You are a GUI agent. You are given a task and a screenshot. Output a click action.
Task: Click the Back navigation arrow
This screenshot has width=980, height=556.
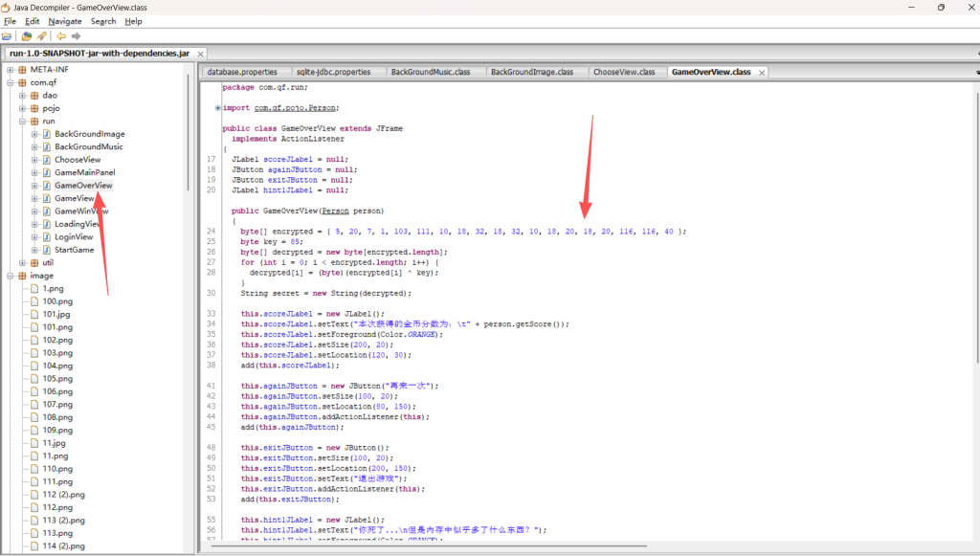(x=60, y=36)
